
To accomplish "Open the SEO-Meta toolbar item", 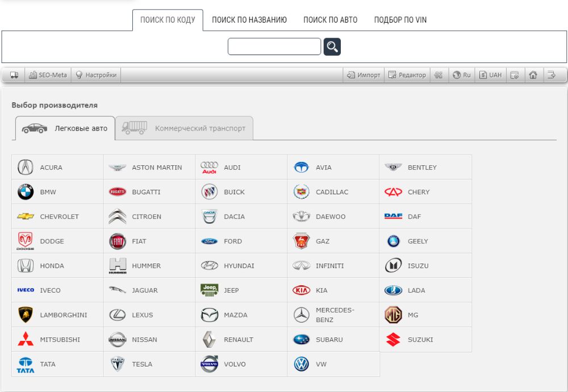I will click(x=48, y=75).
